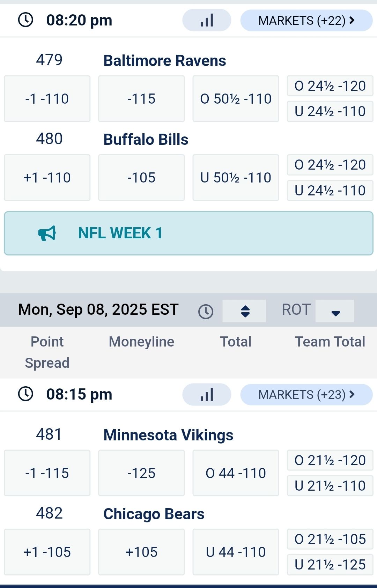377x588 pixels.
Task: Select U 44 -110 total for Bears
Action: coord(236,552)
